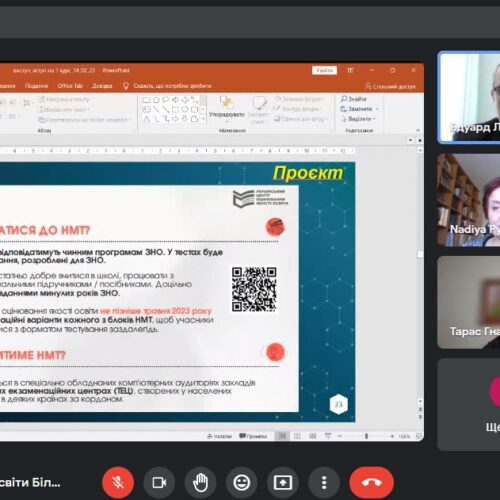Open the Office Tab ribbon tab

coord(70,86)
